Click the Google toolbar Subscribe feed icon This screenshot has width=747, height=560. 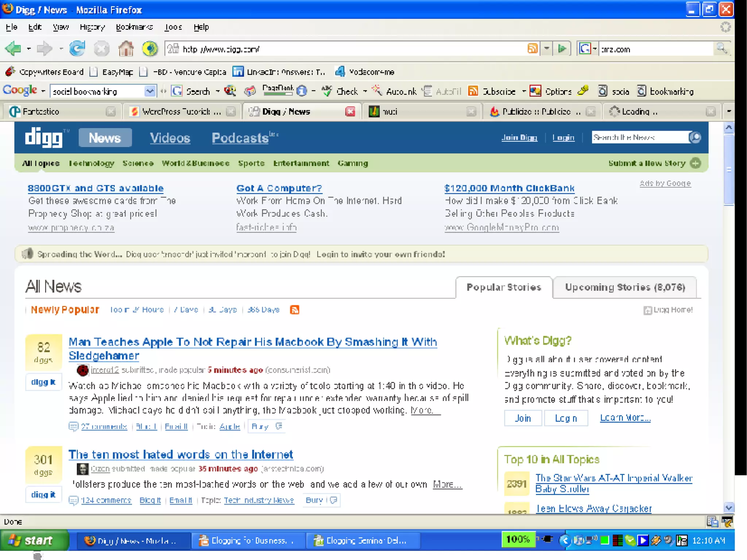[473, 91]
